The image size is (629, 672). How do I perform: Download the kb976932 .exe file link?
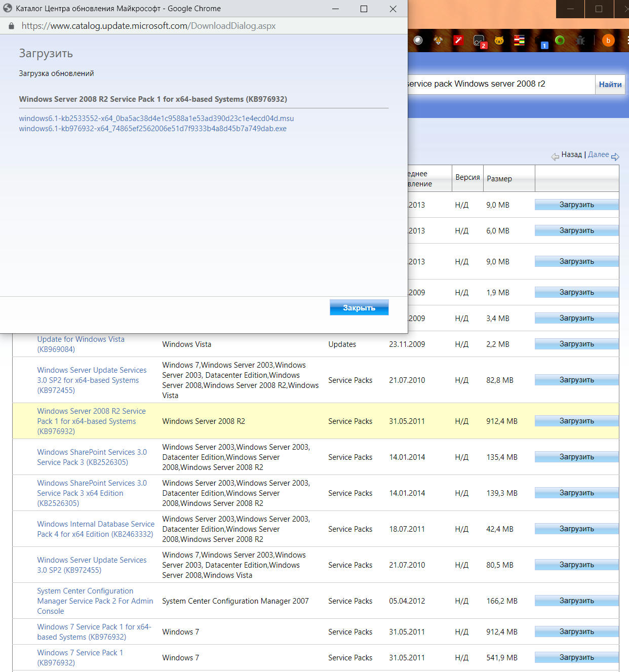coord(152,129)
